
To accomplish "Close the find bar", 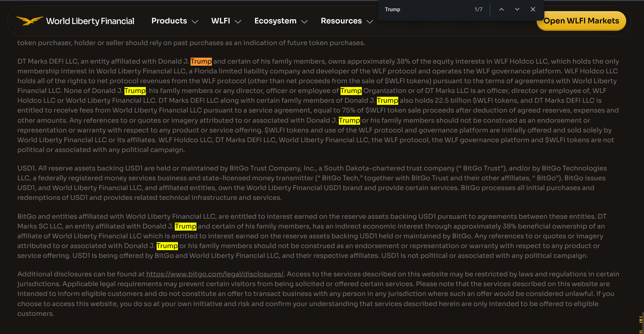I will point(533,9).
